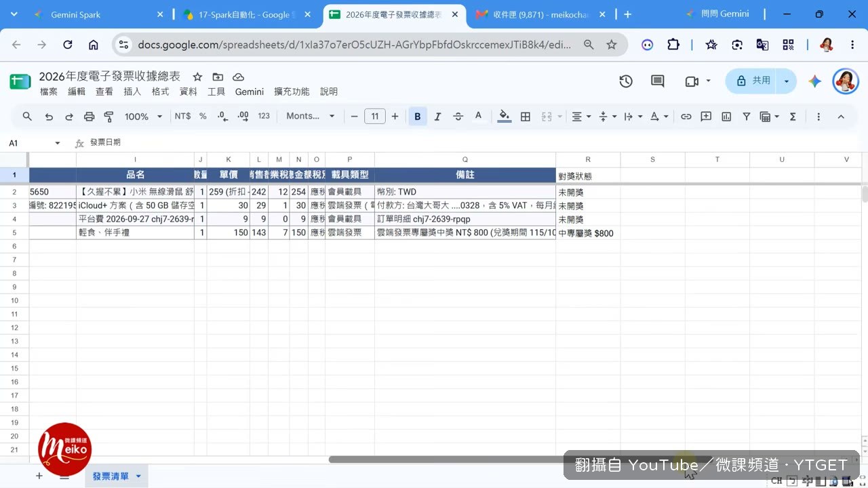The height and width of the screenshot is (488, 868).
Task: Click the horizontal scrollbar thumb
Action: (520, 460)
